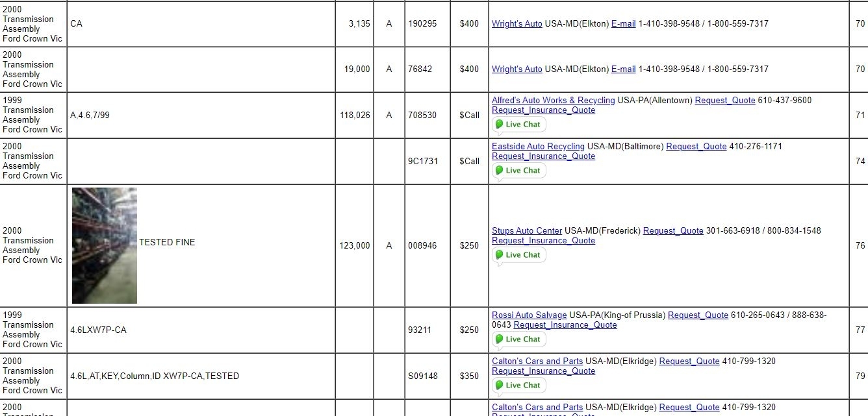The height and width of the screenshot is (416, 868).
Task: Open Live Chat for Alfred's Auto Works
Action: click(x=519, y=125)
